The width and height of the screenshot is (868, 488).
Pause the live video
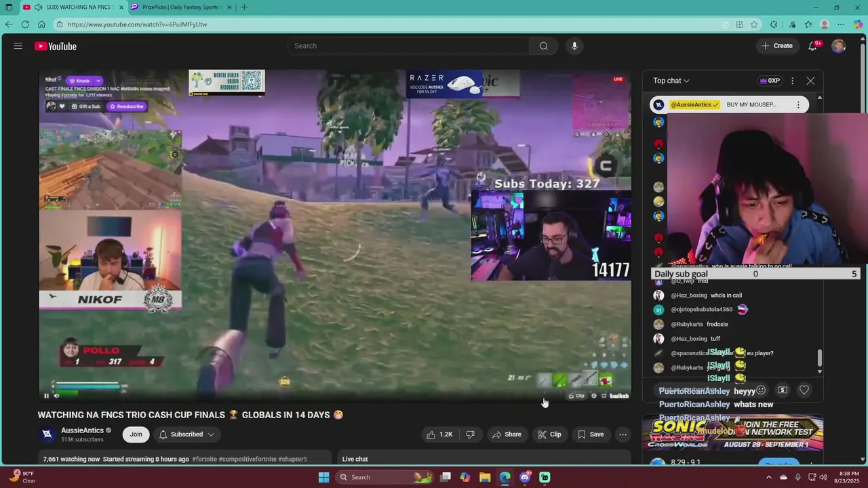click(47, 396)
